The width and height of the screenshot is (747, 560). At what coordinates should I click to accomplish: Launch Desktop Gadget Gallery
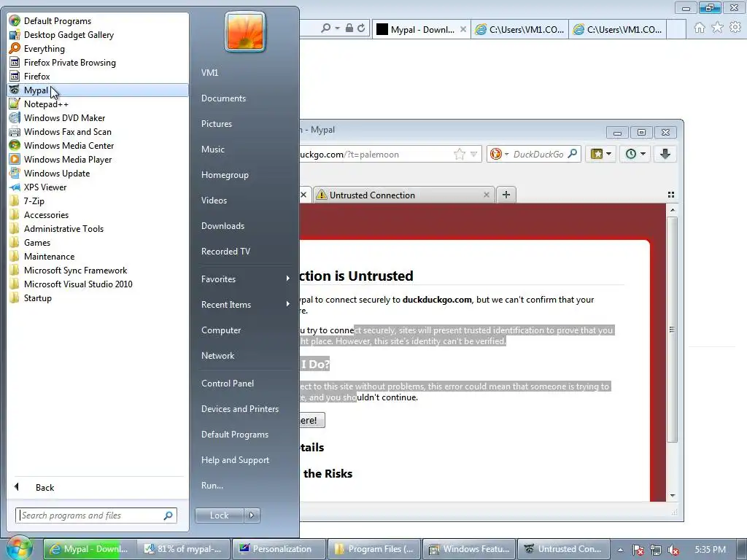[98, 35]
